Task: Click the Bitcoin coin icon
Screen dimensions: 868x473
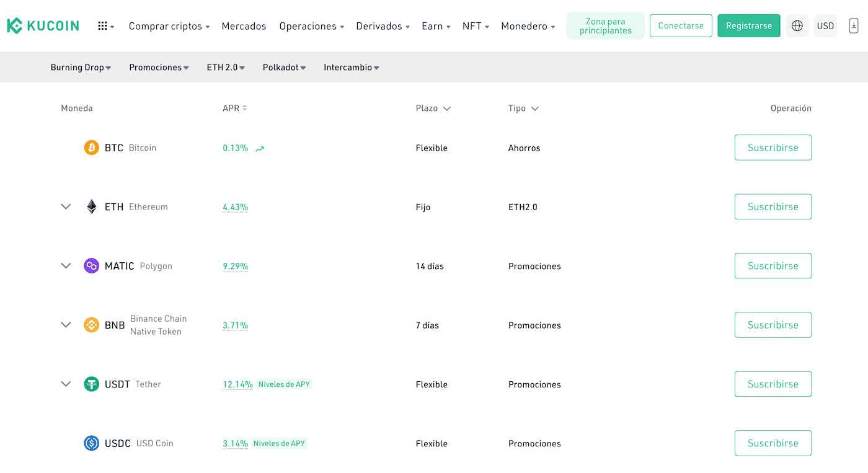Action: click(92, 148)
